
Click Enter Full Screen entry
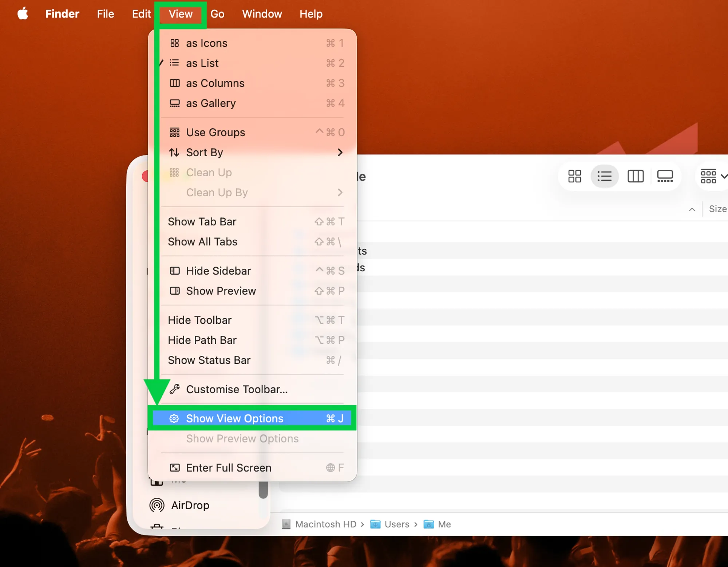(x=229, y=468)
